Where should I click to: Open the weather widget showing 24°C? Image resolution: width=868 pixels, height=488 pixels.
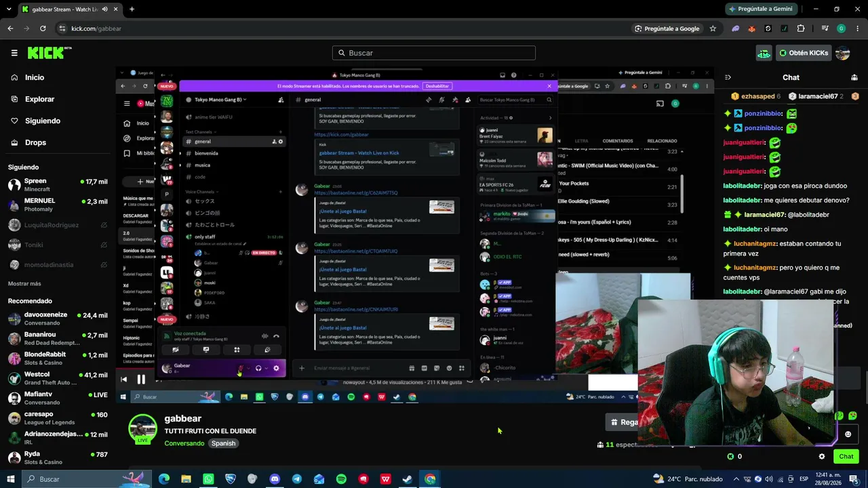point(688,479)
